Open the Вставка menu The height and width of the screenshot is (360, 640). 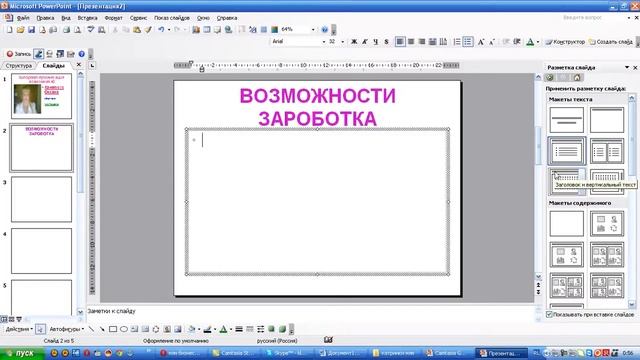click(x=87, y=18)
